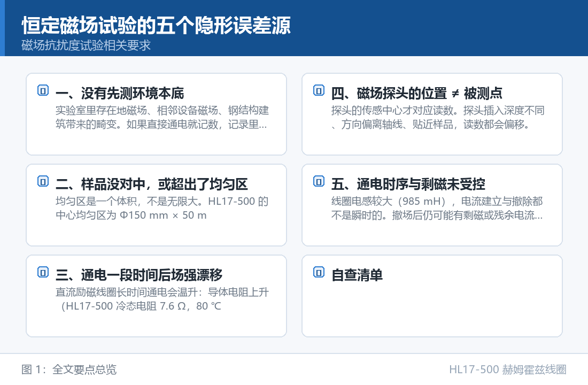Click the icon beside 自查清单
This screenshot has height=385, width=588.
(319, 272)
